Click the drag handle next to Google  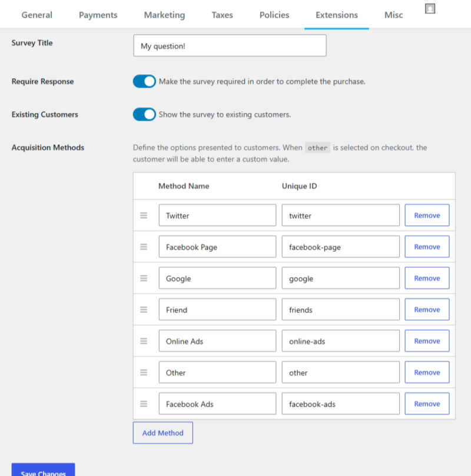point(144,278)
